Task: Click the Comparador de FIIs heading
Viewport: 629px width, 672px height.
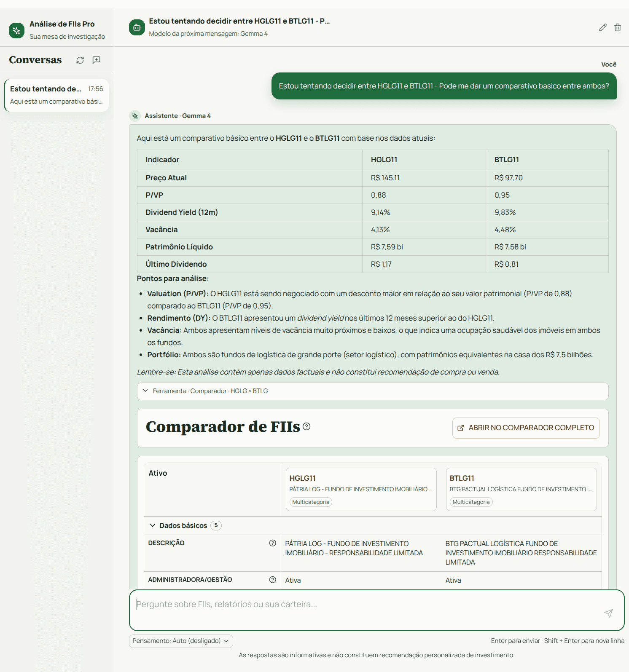Action: pyautogui.click(x=223, y=427)
